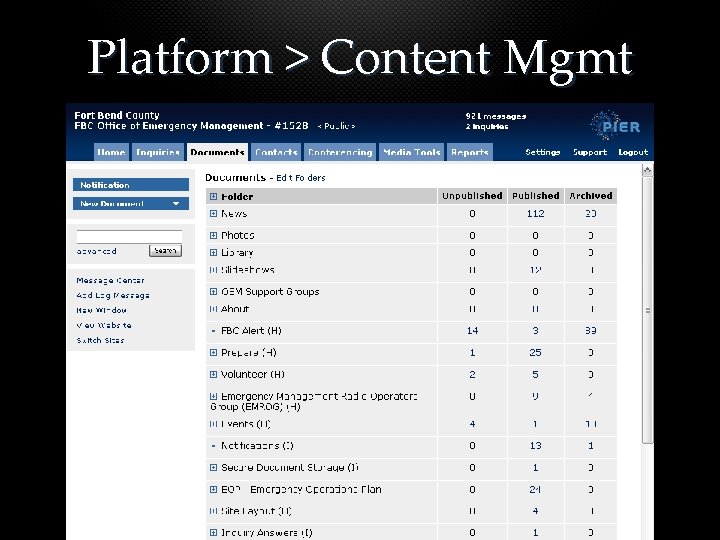720x540 pixels.
Task: Click the PIER logo
Action: pos(615,125)
